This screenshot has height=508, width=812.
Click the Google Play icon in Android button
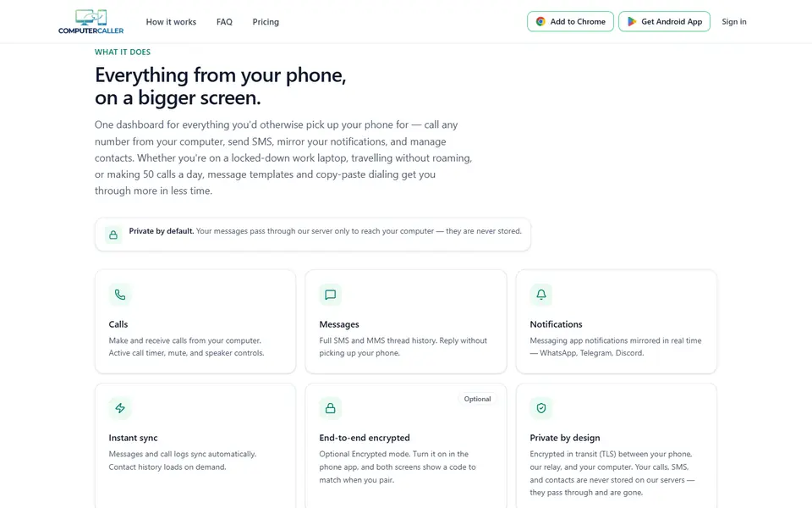(x=632, y=22)
